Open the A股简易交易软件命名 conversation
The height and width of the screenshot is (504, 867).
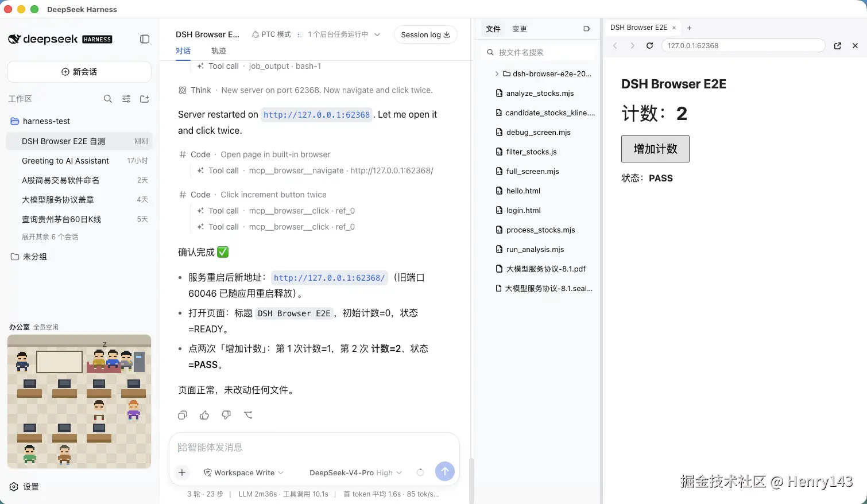[x=79, y=180]
